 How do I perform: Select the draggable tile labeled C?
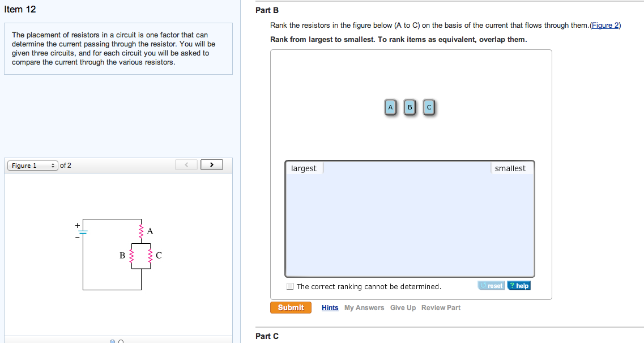(429, 107)
